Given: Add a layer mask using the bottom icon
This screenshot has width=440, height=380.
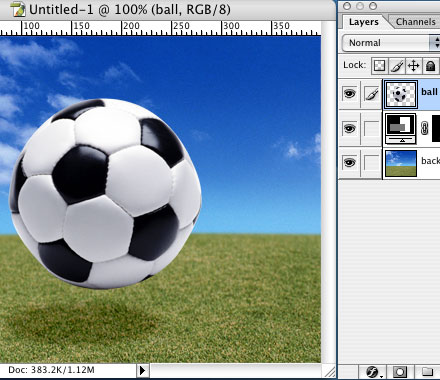Looking at the screenshot, I should tap(400, 371).
